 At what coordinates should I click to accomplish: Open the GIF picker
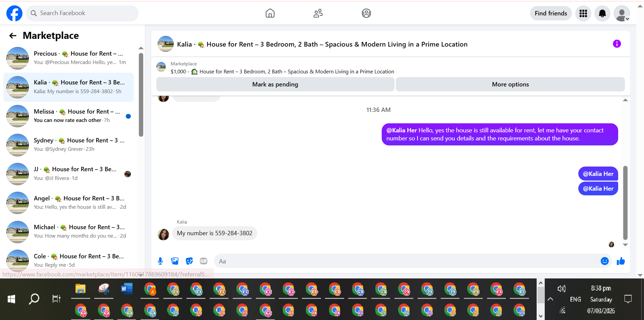point(204,261)
